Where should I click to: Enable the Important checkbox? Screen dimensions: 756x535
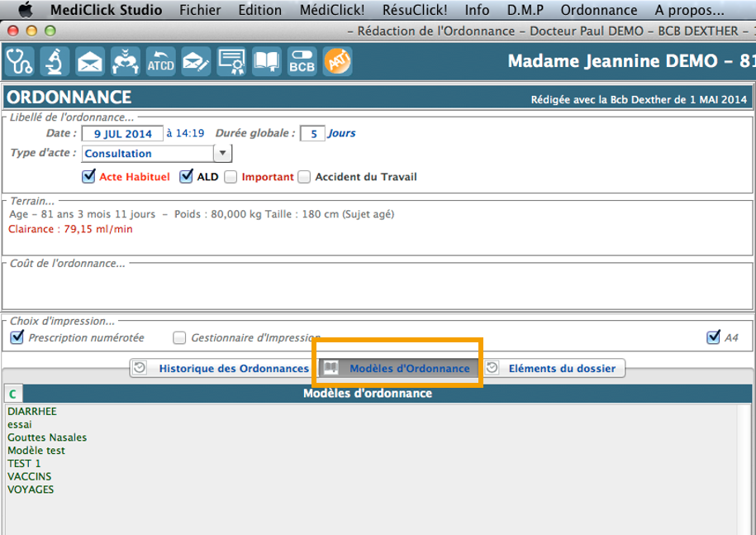[x=231, y=177]
